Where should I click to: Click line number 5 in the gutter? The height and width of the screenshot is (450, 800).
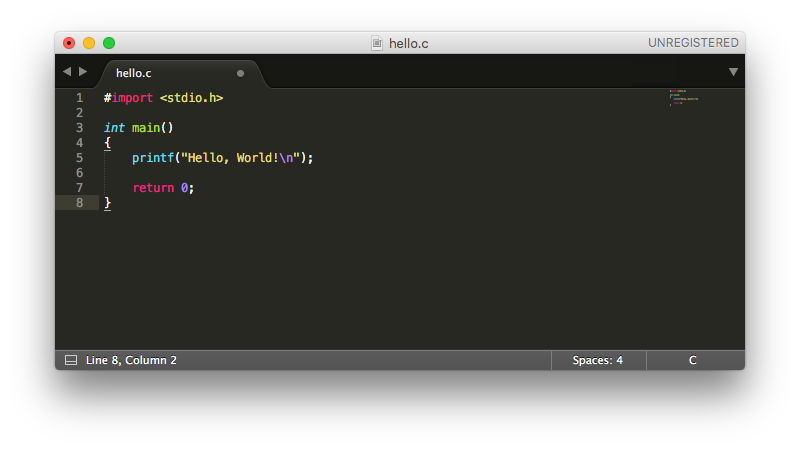[x=79, y=158]
